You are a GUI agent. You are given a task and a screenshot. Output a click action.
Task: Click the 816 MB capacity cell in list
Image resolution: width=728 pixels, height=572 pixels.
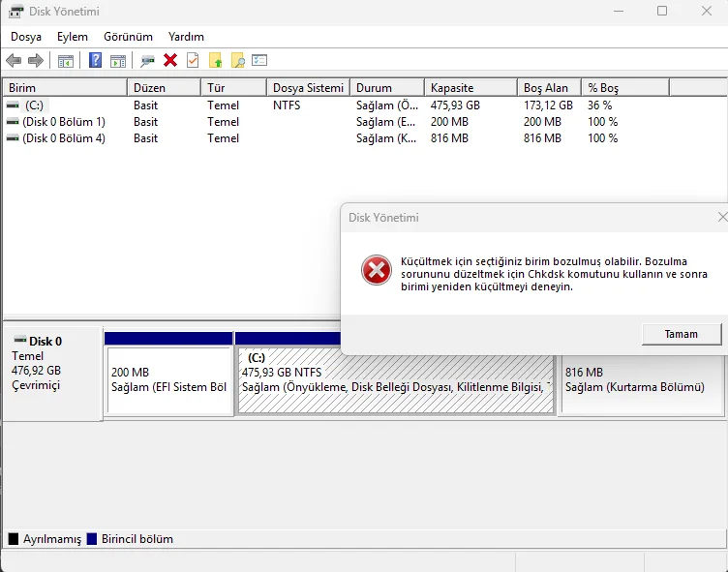click(x=449, y=138)
